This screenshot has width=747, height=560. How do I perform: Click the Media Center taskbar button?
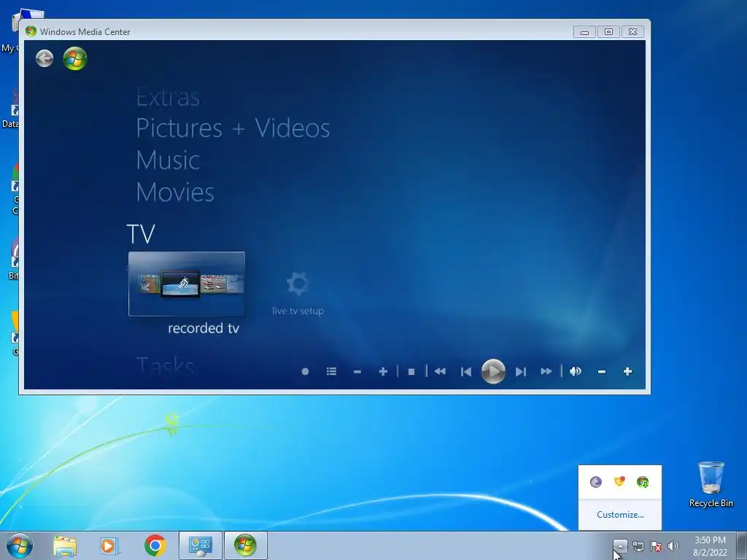click(x=246, y=545)
